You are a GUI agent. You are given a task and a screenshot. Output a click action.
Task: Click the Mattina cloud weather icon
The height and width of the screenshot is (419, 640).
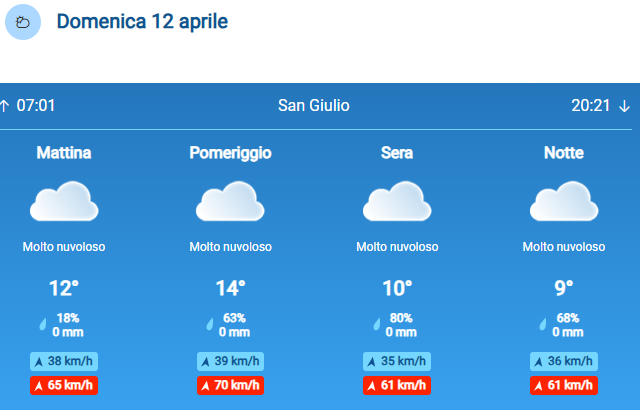tap(64, 201)
